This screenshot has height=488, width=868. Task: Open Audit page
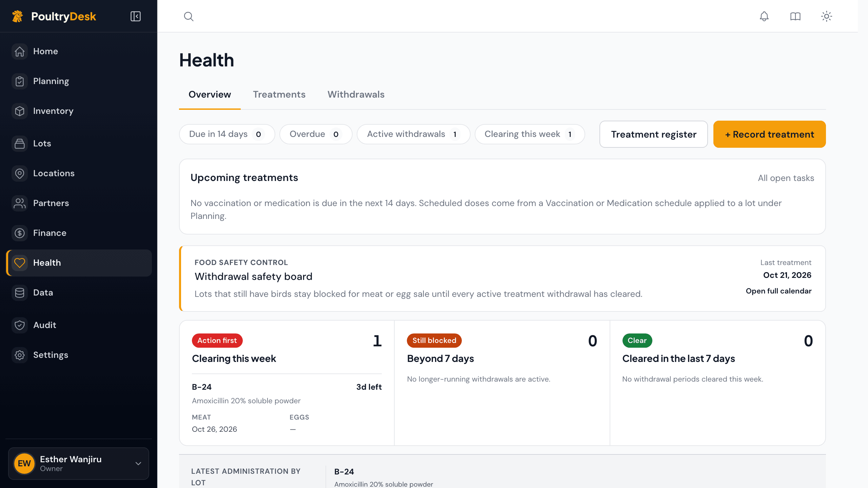[79, 325]
